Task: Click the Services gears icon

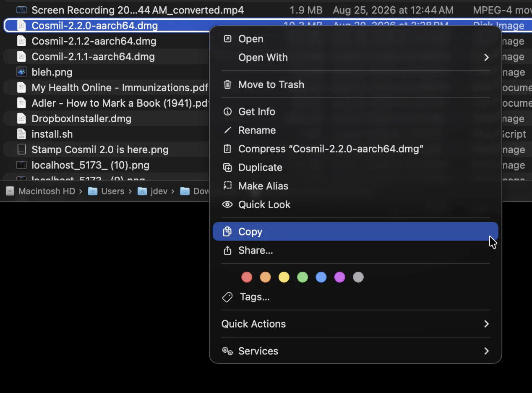Action: (x=227, y=351)
